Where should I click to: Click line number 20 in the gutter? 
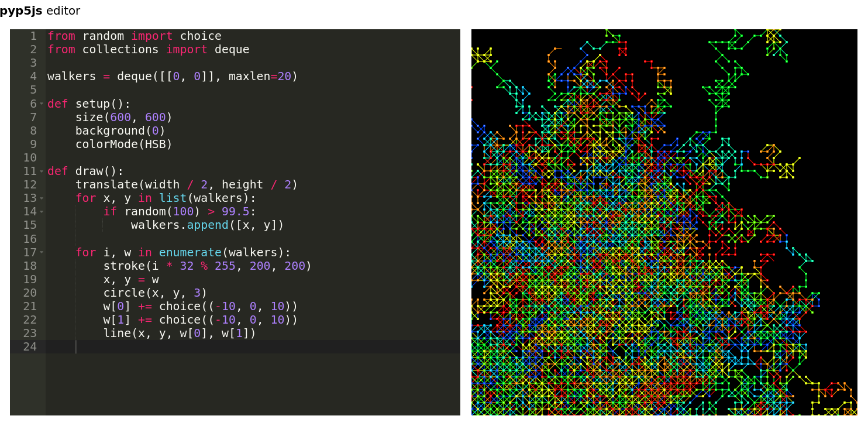(x=30, y=293)
